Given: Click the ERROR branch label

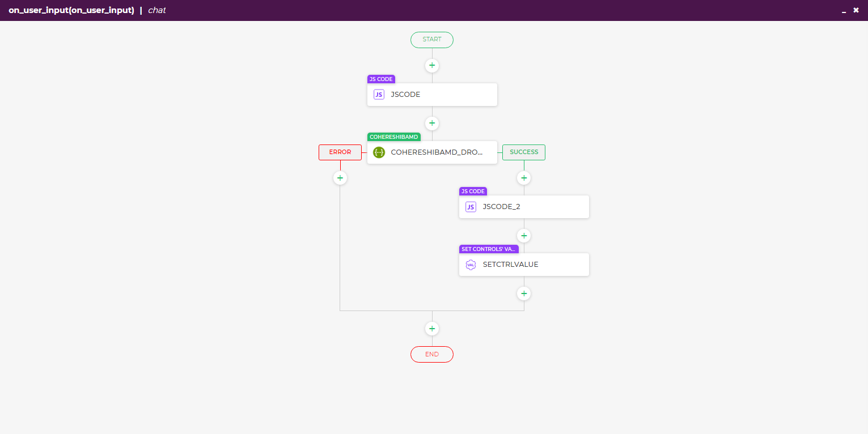Looking at the screenshot, I should [x=340, y=152].
